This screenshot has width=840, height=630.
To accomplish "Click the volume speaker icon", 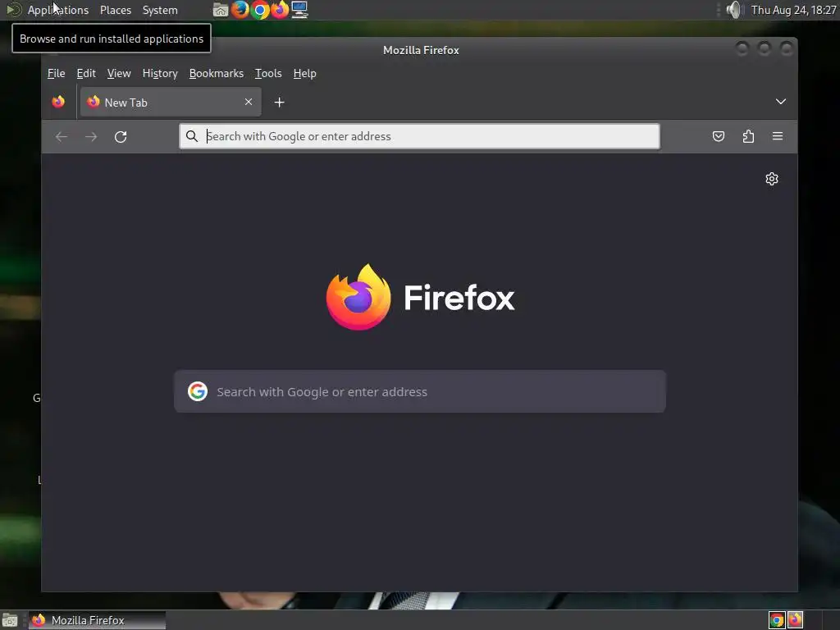I will pyautogui.click(x=734, y=10).
